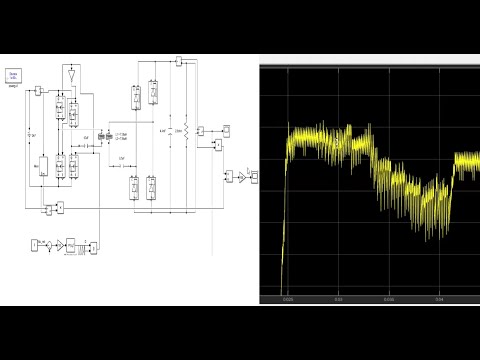Select the sum junction in the control loop
The width and height of the screenshot is (480, 360).
click(x=49, y=246)
